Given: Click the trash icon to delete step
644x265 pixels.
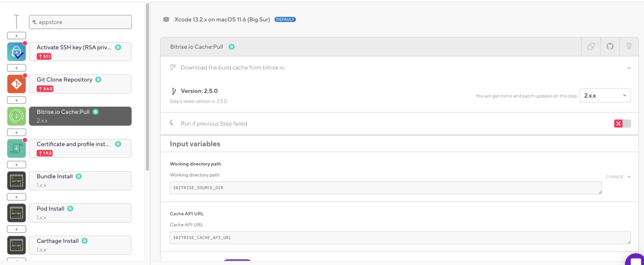Looking at the screenshot, I should pyautogui.click(x=629, y=47).
